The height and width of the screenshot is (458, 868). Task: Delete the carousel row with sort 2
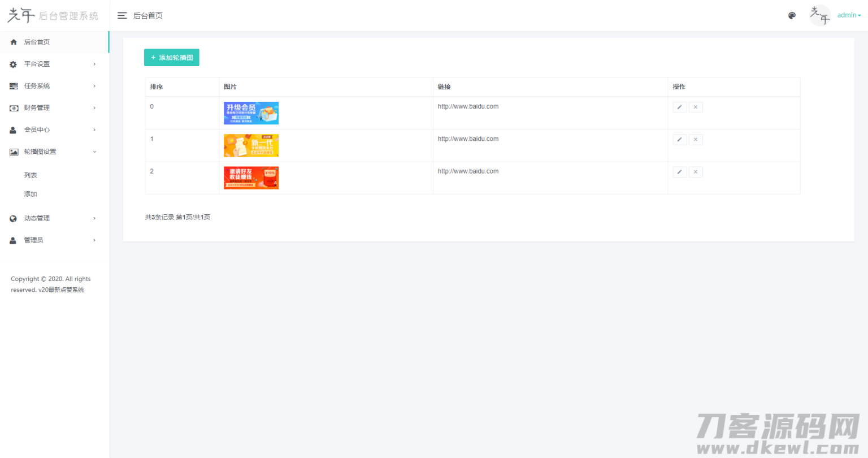pyautogui.click(x=696, y=172)
